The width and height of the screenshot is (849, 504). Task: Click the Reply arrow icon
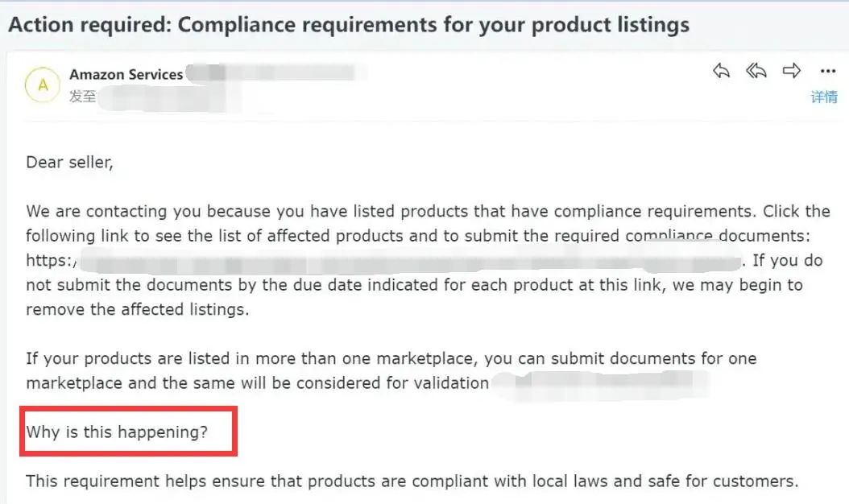(x=721, y=72)
